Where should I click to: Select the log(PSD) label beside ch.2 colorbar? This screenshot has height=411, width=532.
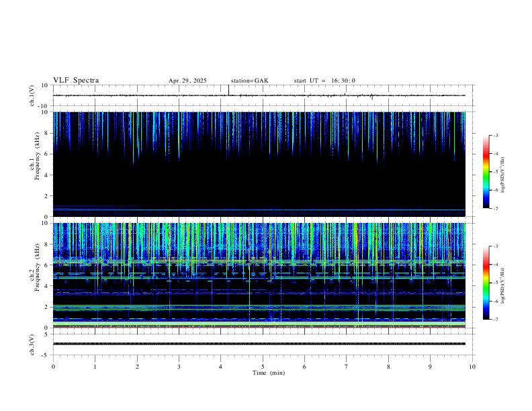point(502,285)
